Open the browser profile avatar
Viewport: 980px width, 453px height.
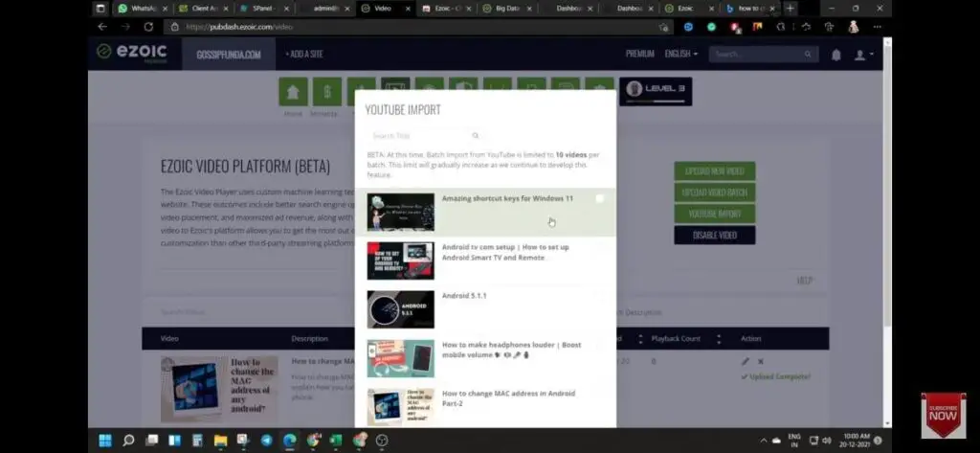pos(853,27)
